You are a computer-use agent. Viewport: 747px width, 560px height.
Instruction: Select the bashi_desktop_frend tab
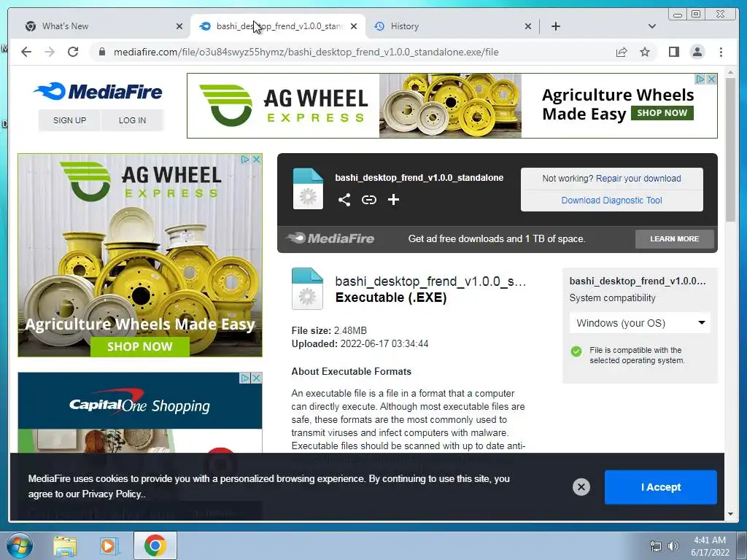point(277,26)
